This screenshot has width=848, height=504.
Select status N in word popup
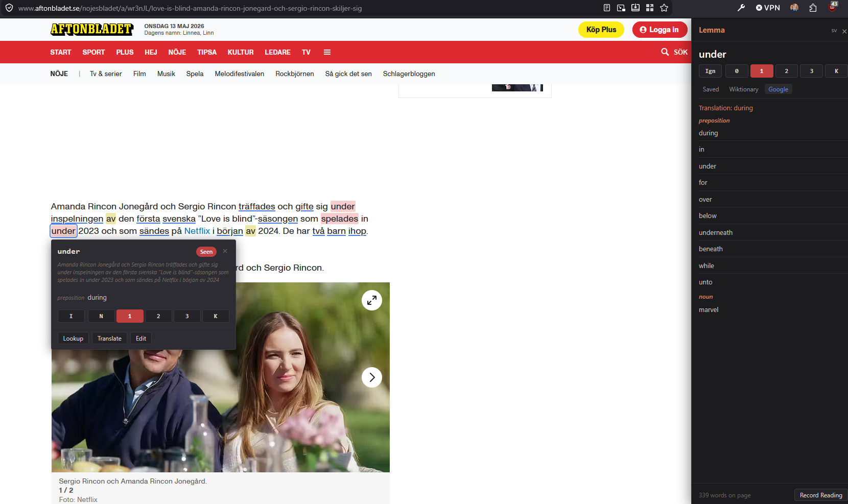[101, 316]
